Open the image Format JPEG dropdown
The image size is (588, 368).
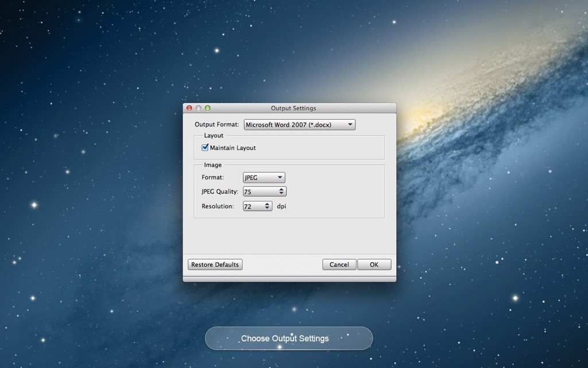pos(264,177)
